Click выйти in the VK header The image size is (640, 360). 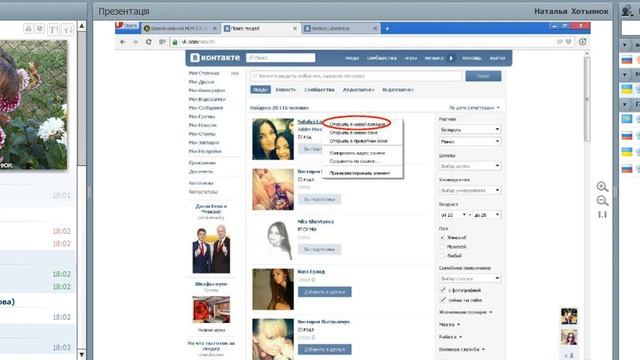(497, 58)
